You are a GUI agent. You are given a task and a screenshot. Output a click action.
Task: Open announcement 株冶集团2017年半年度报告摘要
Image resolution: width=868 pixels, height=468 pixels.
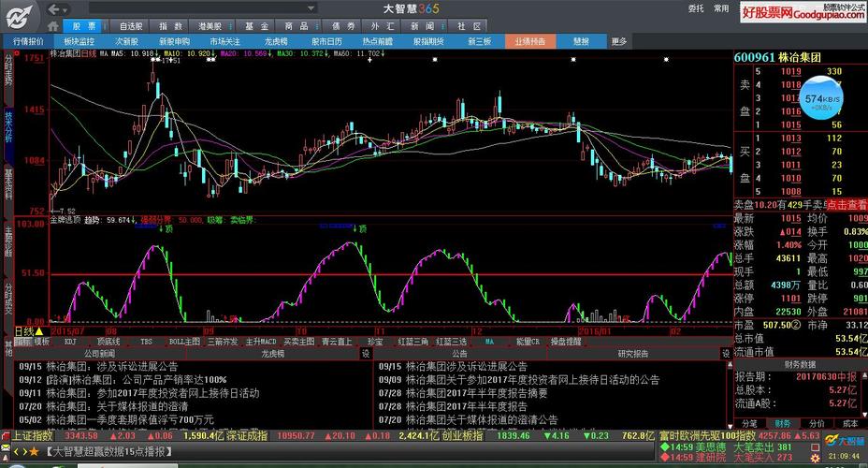477,393
